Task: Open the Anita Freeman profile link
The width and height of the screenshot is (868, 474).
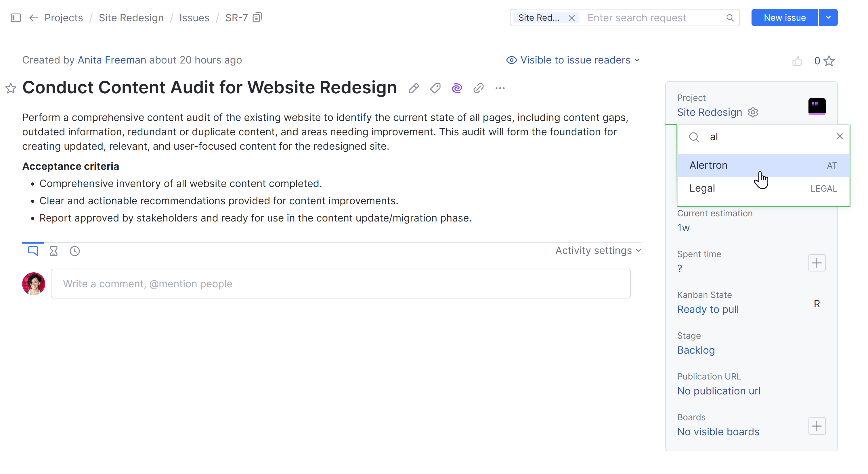Action: coord(112,60)
